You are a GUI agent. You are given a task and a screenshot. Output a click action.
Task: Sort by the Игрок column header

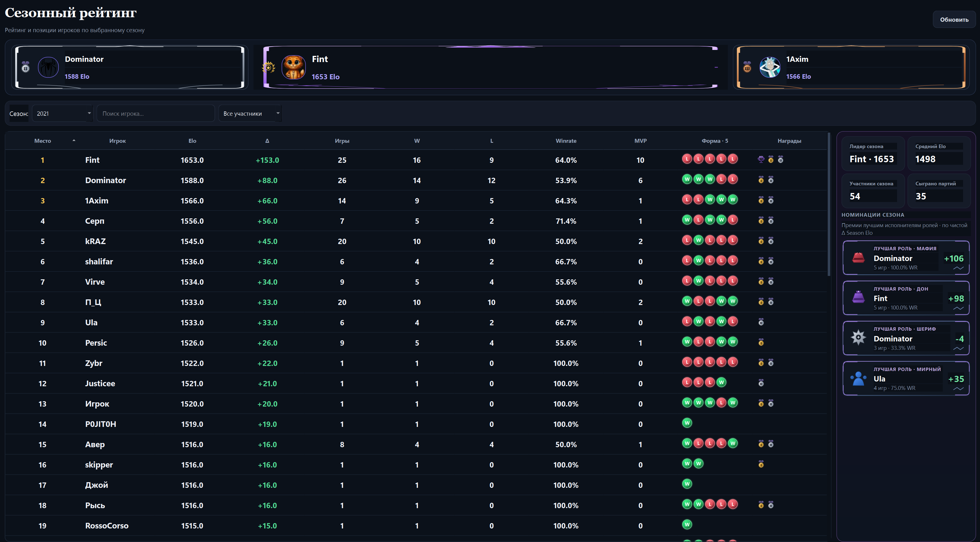[118, 141]
